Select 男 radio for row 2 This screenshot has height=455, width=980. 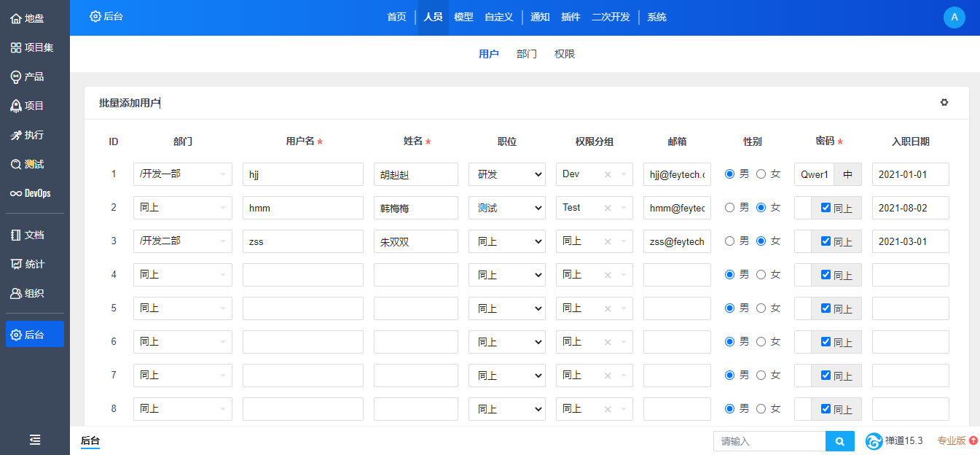pyautogui.click(x=729, y=207)
